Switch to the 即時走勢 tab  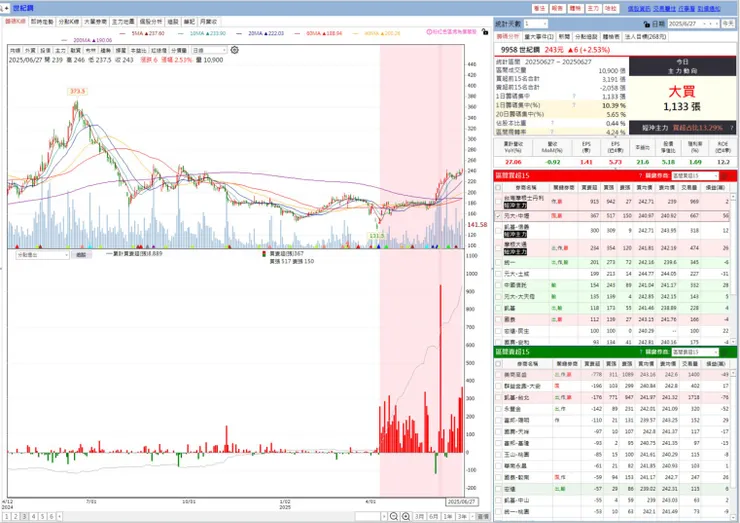42,22
